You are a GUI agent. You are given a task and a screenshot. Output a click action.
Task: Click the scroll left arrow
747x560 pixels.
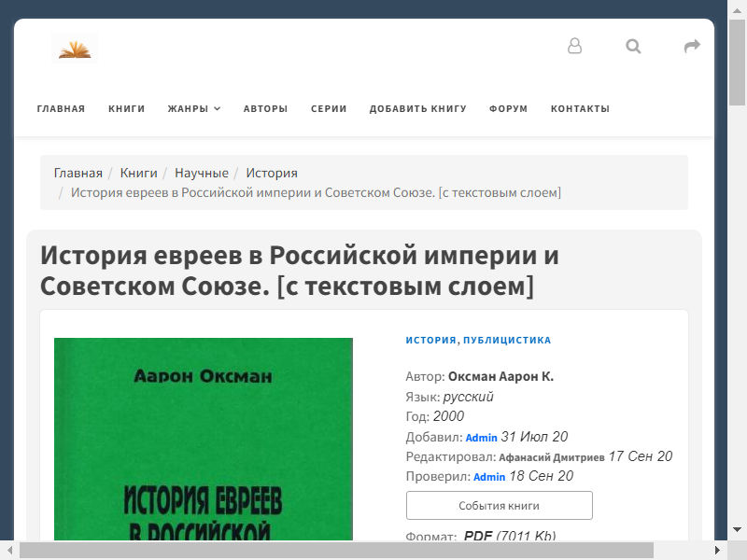pos(9,551)
